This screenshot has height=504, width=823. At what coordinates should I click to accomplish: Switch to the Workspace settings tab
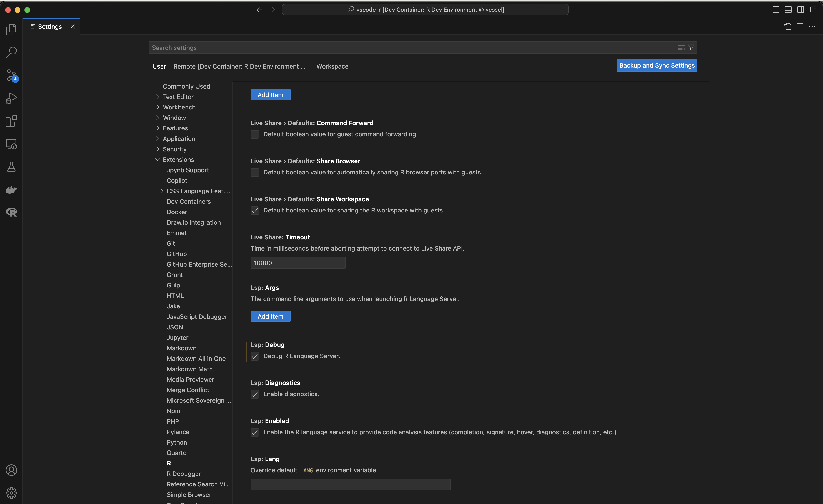[x=332, y=66]
